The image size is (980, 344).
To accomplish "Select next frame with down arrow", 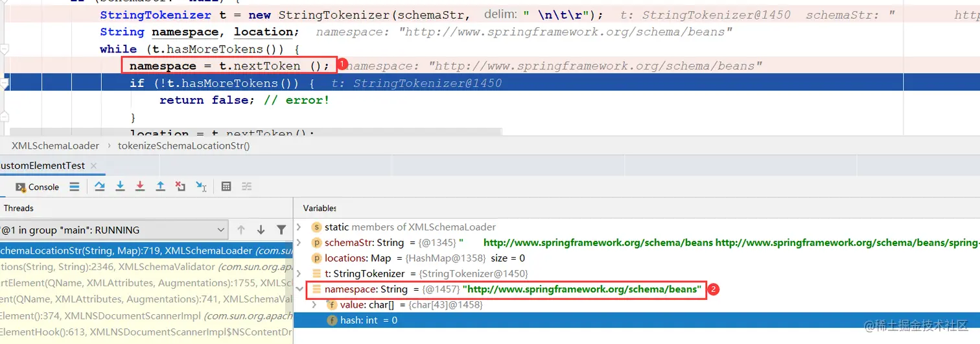I will click(261, 230).
